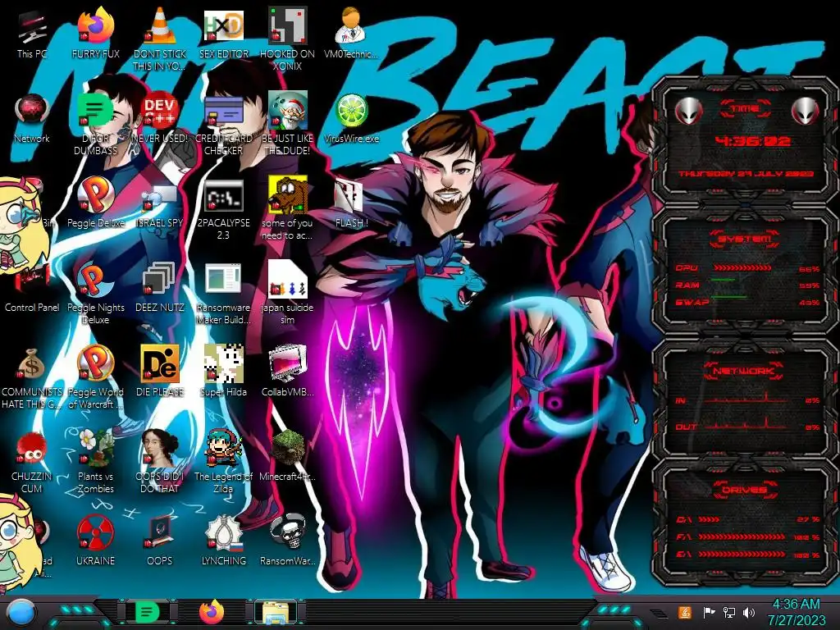Open the UKRAINE radiation icon
This screenshot has height=630, width=840.
[96, 540]
